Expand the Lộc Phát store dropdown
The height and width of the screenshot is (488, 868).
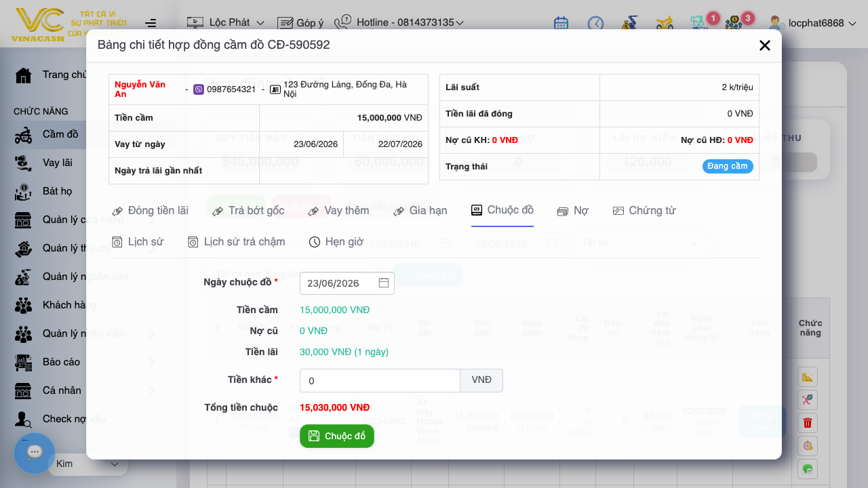click(x=226, y=23)
